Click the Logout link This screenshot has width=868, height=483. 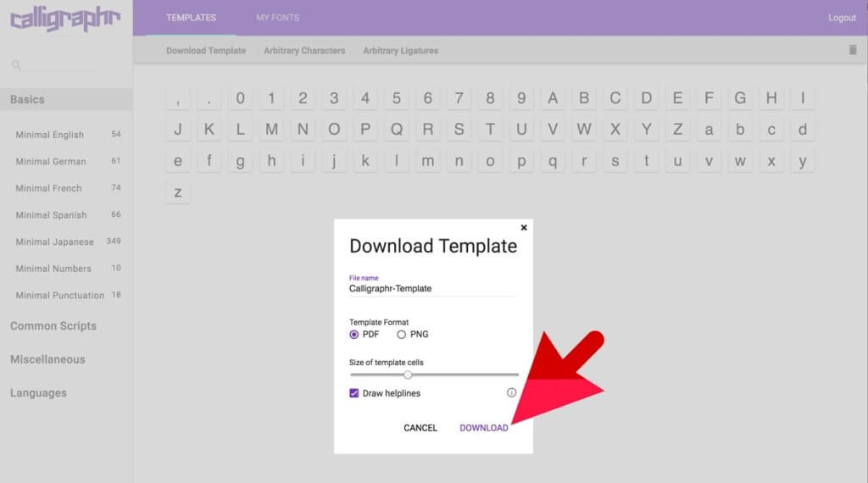point(842,18)
